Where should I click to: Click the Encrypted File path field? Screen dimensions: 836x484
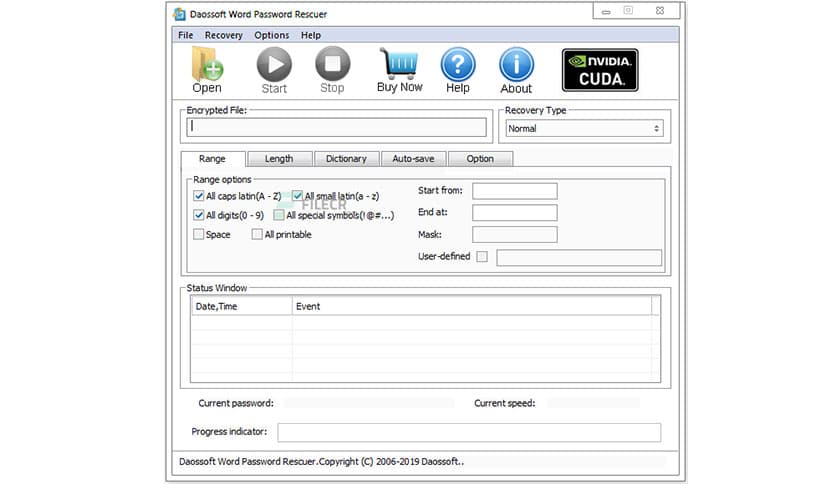336,127
